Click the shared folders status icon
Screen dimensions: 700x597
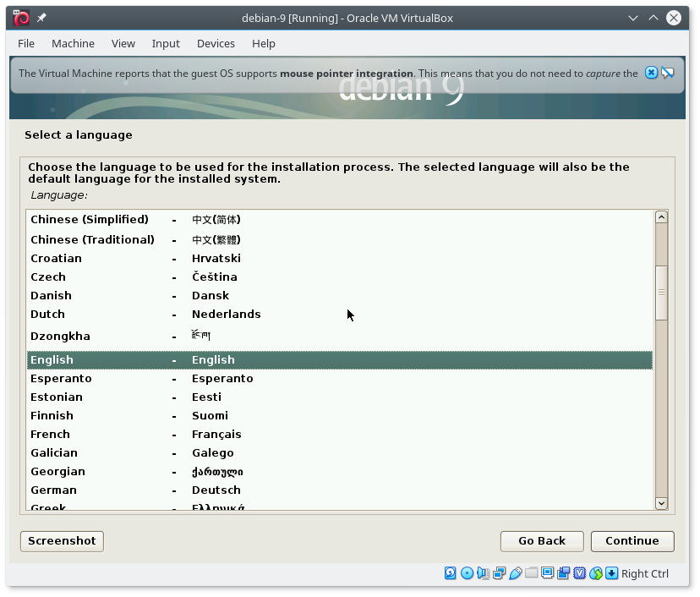click(531, 573)
